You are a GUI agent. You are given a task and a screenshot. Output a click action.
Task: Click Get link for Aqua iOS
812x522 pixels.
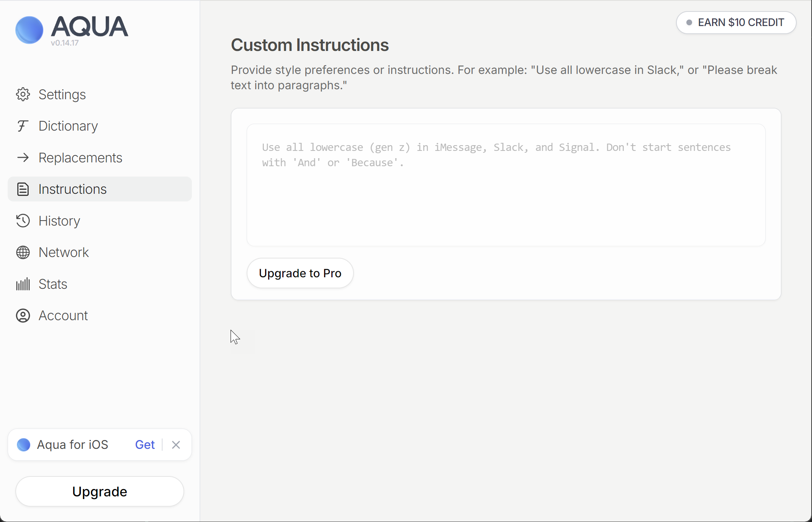(145, 445)
